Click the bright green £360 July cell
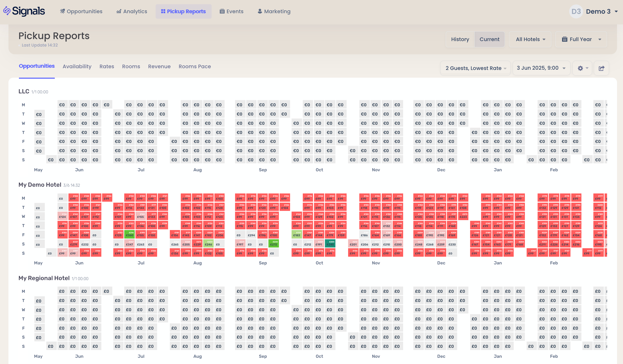623x364 pixels. 129,234
